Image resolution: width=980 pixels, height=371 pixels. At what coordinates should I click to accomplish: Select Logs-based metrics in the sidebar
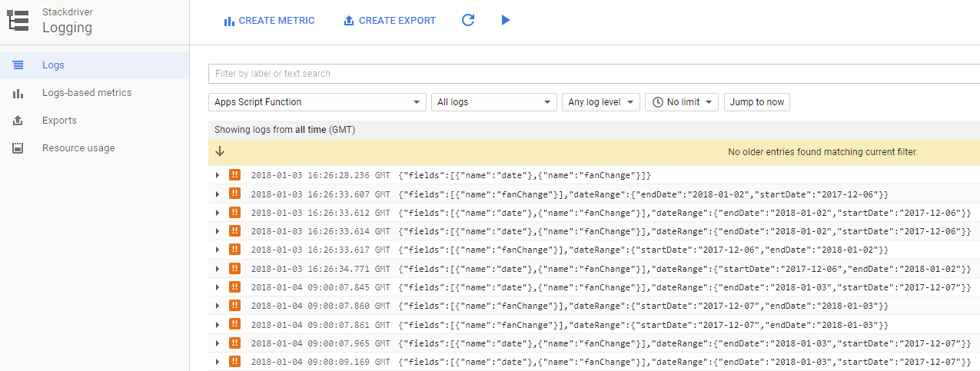[87, 93]
